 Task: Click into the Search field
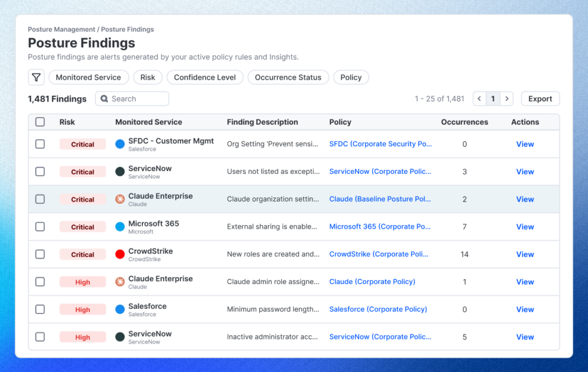click(132, 99)
